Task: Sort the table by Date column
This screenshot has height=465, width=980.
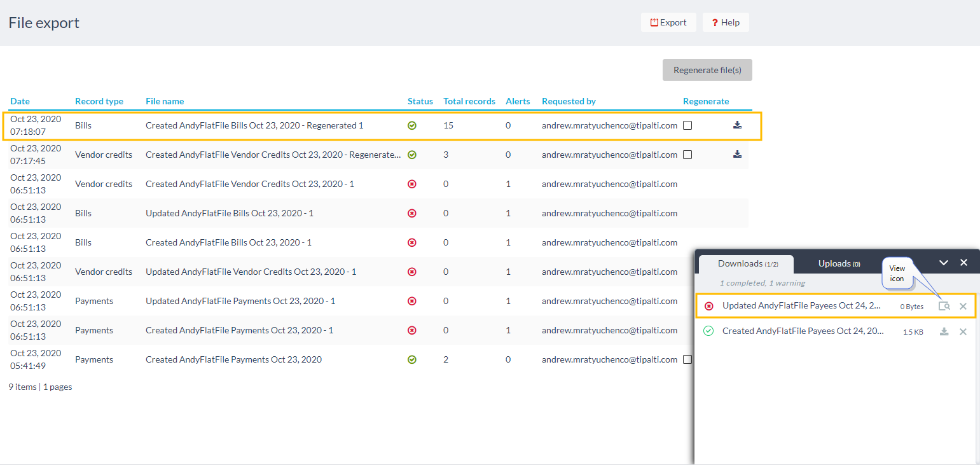Action: pyautogui.click(x=20, y=101)
